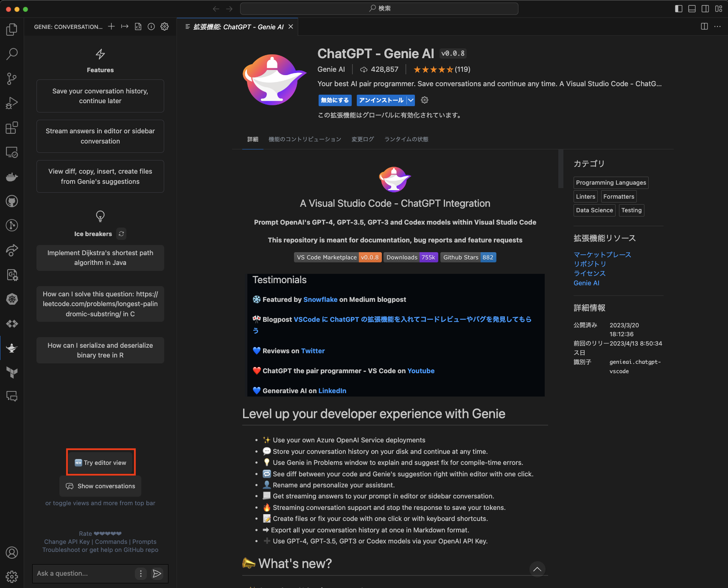This screenshot has width=728, height=588.
Task: Open the Twitter reviews link
Action: [313, 351]
